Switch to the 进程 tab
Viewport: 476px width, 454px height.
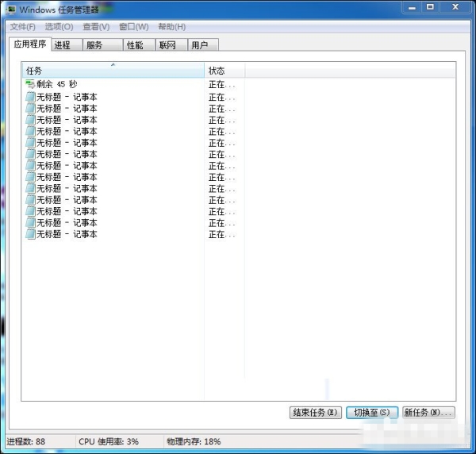coord(63,45)
